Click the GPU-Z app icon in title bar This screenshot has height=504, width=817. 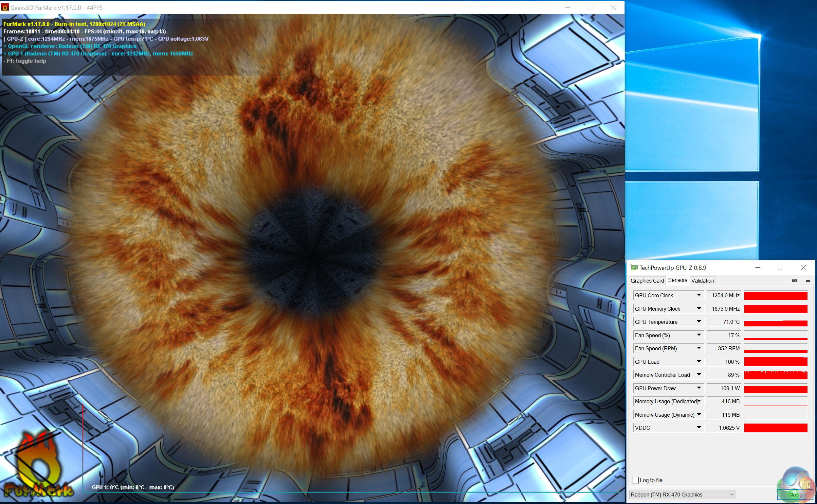(x=634, y=267)
